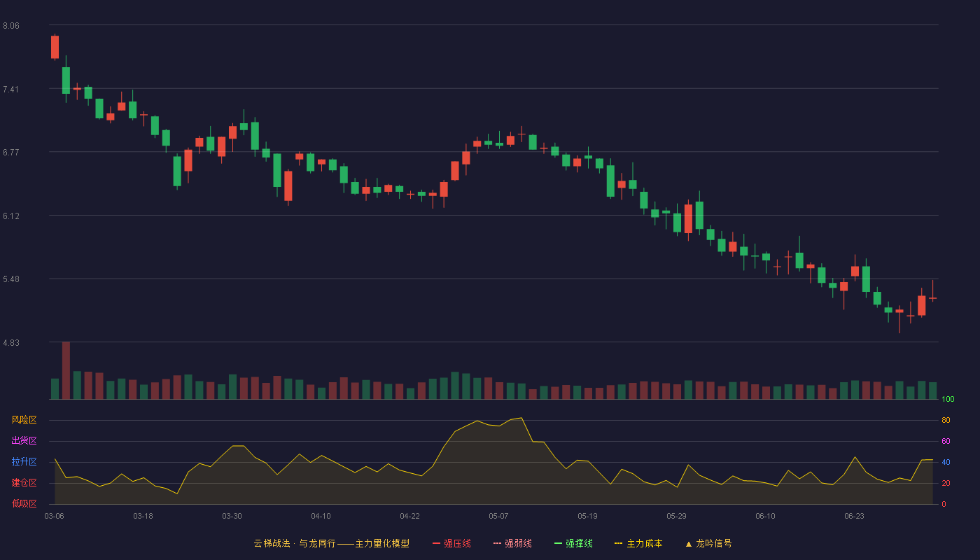Toggle the 强压线 legend series

coord(451,543)
